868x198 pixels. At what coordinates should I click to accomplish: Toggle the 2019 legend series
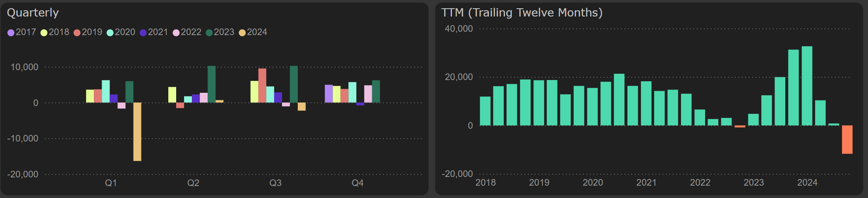coord(88,32)
